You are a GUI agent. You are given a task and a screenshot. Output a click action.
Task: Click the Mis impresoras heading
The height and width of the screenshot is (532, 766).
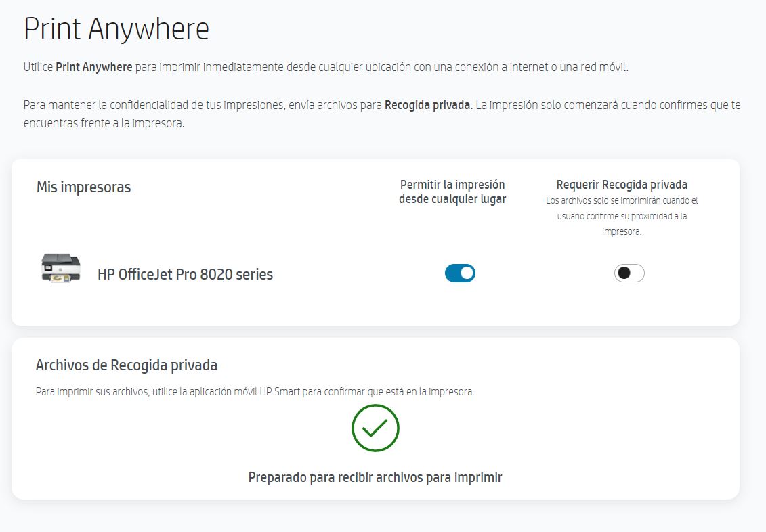tap(83, 187)
